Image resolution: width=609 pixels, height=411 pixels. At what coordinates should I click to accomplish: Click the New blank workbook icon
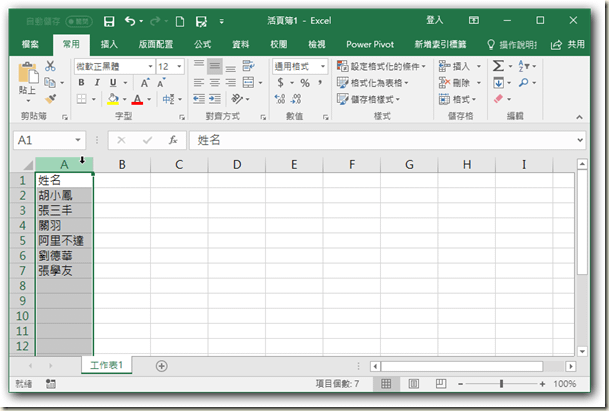[180, 21]
